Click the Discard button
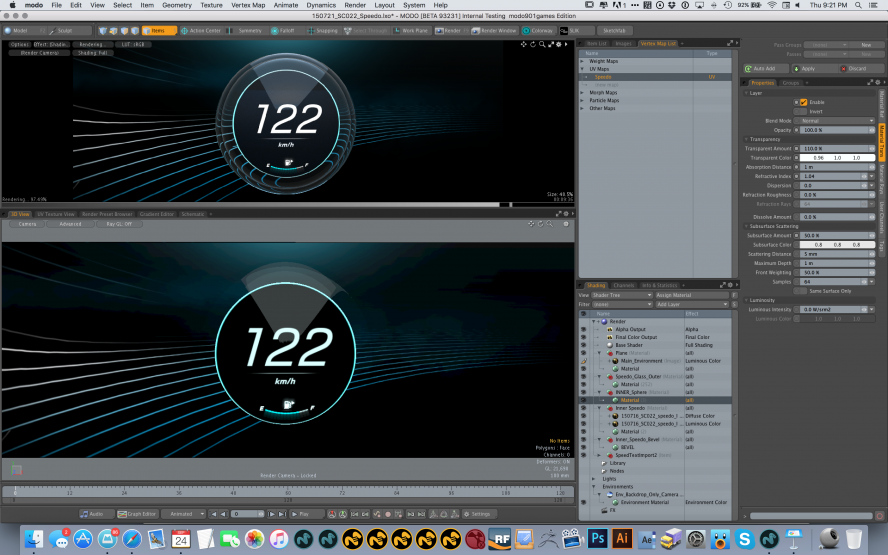This screenshot has width=888, height=555. tap(857, 69)
